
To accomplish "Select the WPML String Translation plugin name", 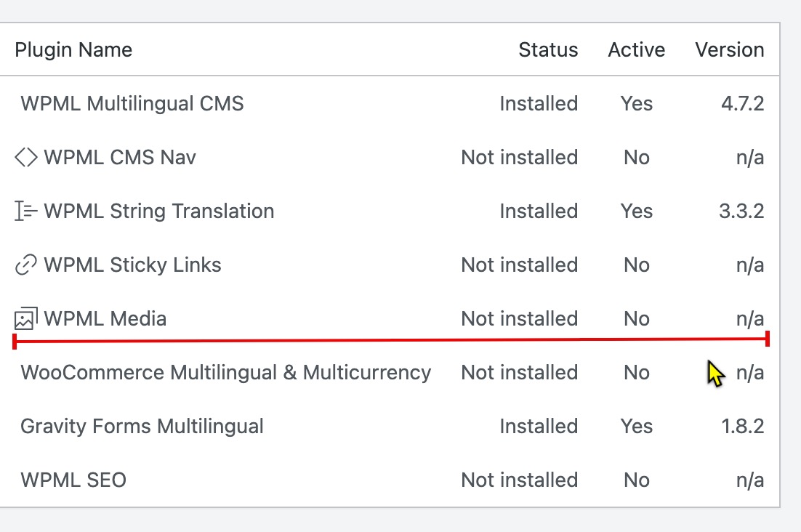I will 159,211.
